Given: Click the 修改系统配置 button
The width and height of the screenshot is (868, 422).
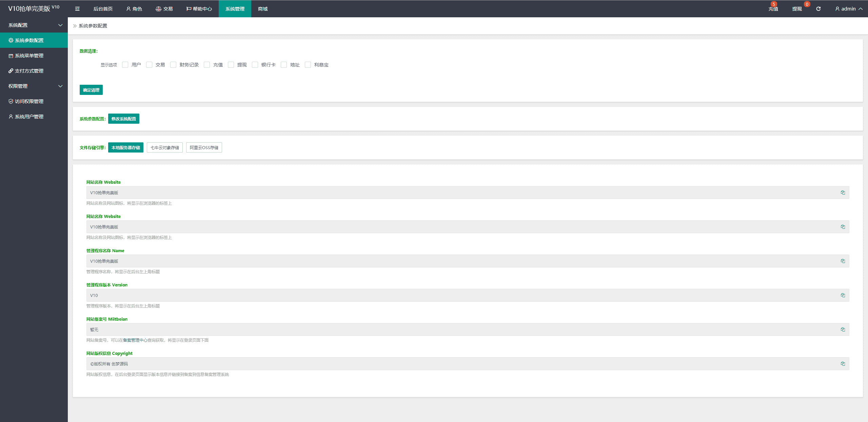Looking at the screenshot, I should [x=124, y=119].
